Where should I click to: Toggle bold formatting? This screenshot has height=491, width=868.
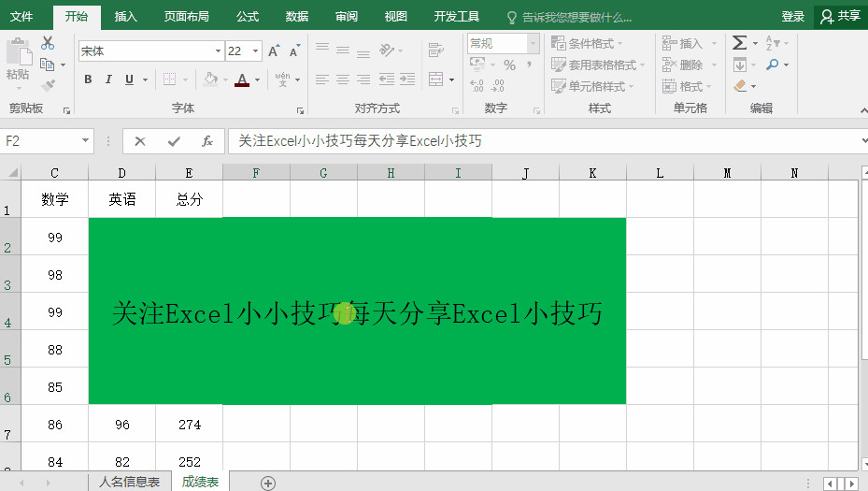(x=88, y=79)
